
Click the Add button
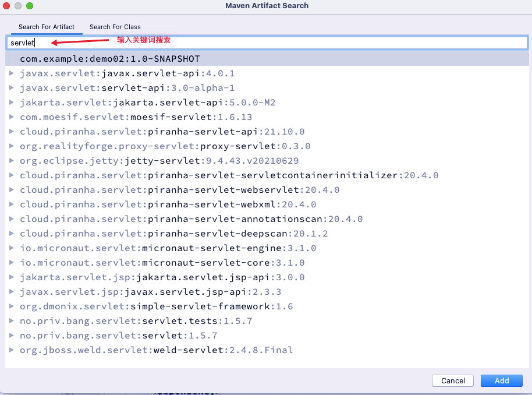click(x=502, y=381)
